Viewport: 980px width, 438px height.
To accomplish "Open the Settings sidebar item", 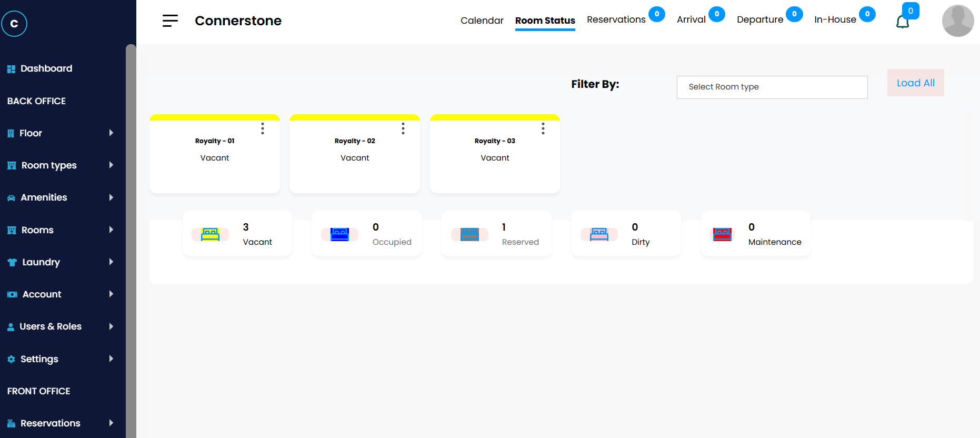I will click(x=39, y=359).
